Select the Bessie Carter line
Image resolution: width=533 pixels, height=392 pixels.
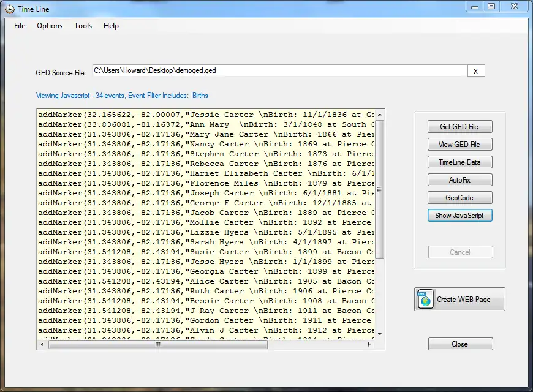[x=206, y=301]
